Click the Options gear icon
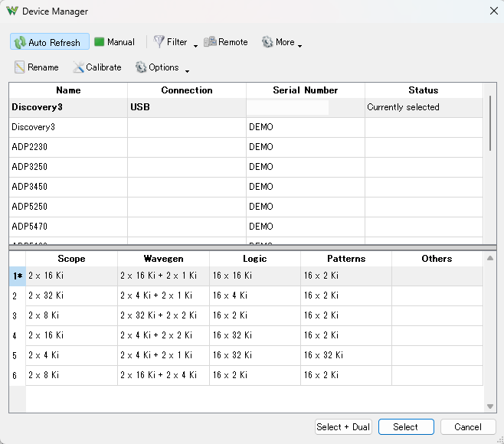 coord(141,67)
